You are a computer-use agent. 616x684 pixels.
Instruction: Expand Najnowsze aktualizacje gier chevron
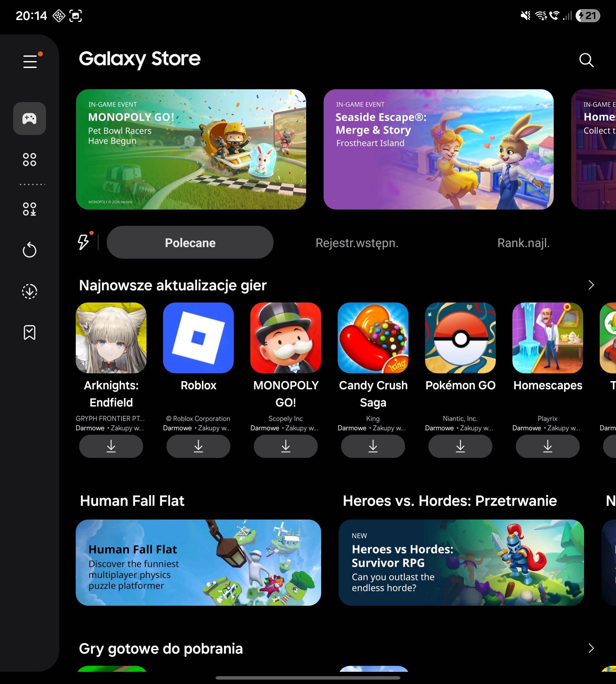(591, 285)
